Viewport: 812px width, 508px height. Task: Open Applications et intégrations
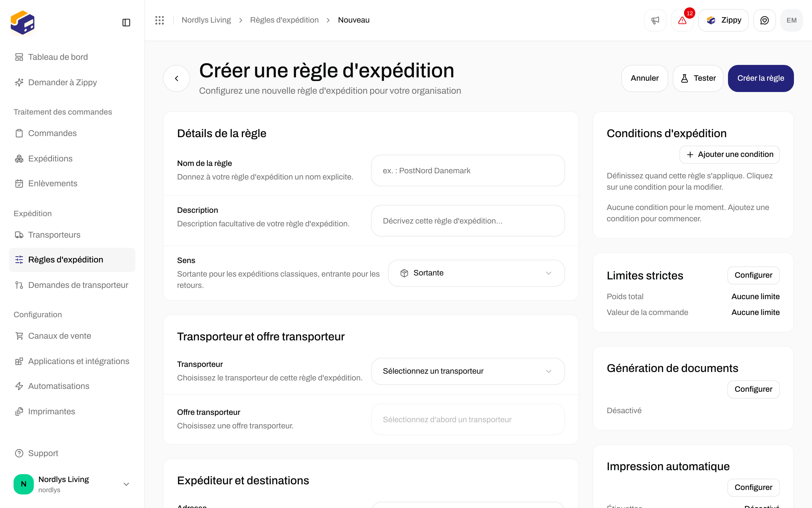click(72, 361)
